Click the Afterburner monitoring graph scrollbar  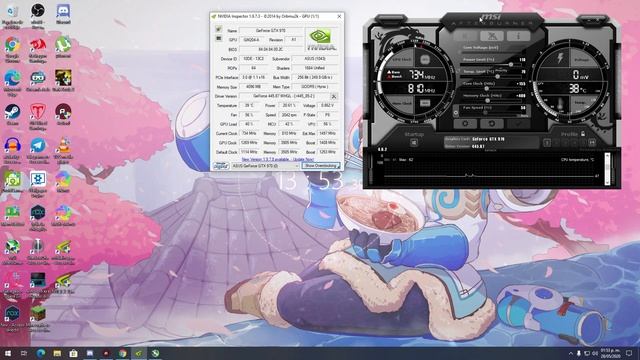coord(607,169)
